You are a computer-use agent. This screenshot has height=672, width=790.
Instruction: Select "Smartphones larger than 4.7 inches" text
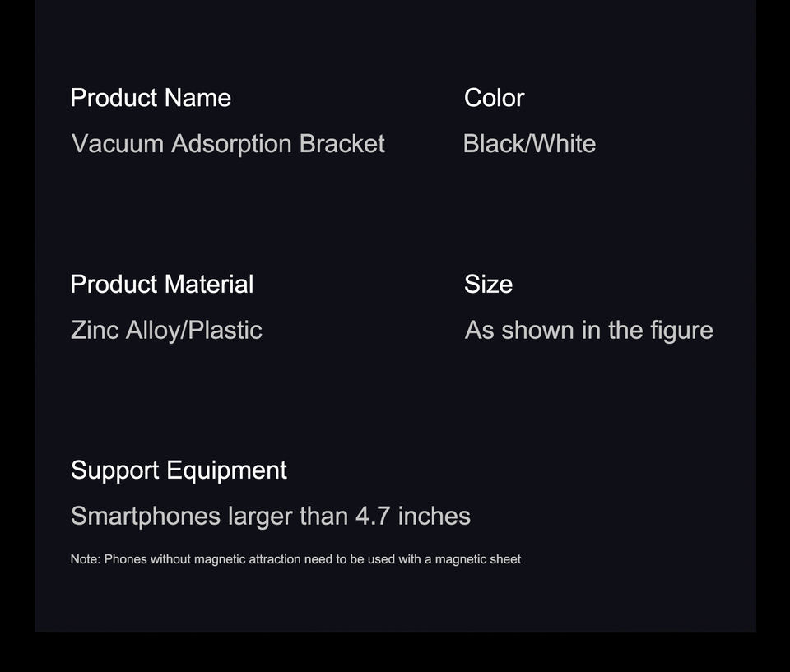tap(271, 517)
